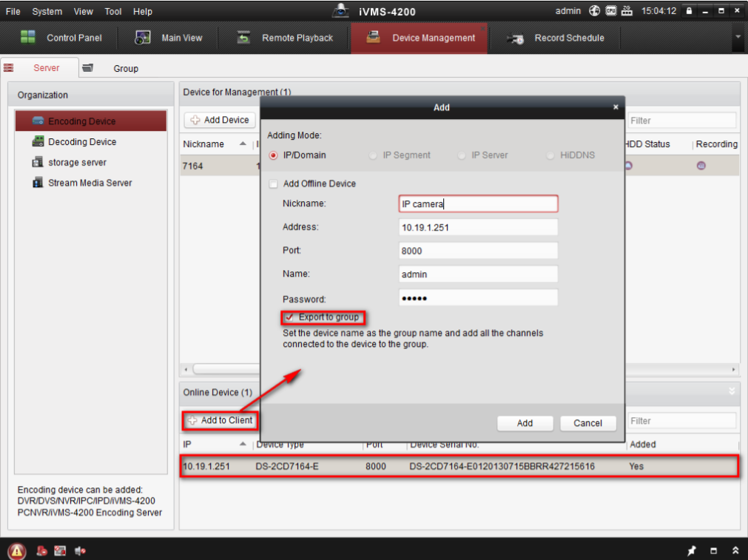Screen dimensions: 748x560
Task: Click the Nickname input field
Action: click(478, 203)
